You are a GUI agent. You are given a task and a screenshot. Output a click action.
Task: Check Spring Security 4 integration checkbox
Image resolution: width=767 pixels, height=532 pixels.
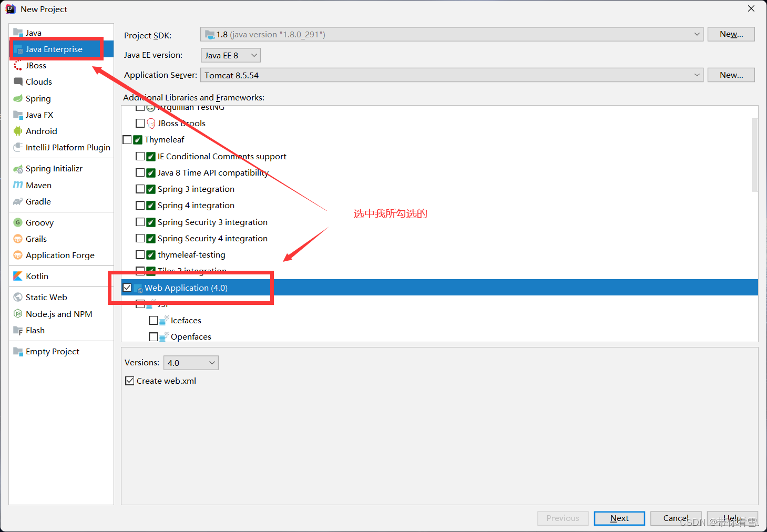[x=140, y=238]
